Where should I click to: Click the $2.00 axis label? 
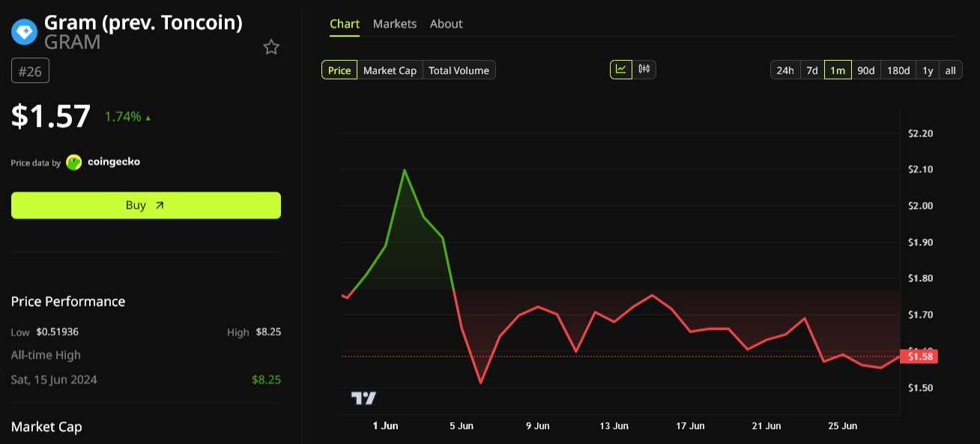point(920,206)
